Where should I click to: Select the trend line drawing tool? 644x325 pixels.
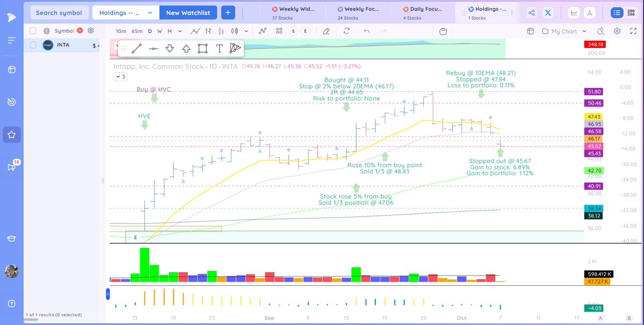pos(136,48)
